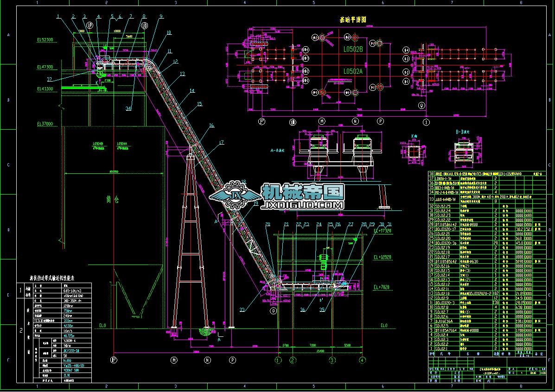Select the 240mm value in performance table
Screen dimensions: 555x392
(x=68, y=316)
